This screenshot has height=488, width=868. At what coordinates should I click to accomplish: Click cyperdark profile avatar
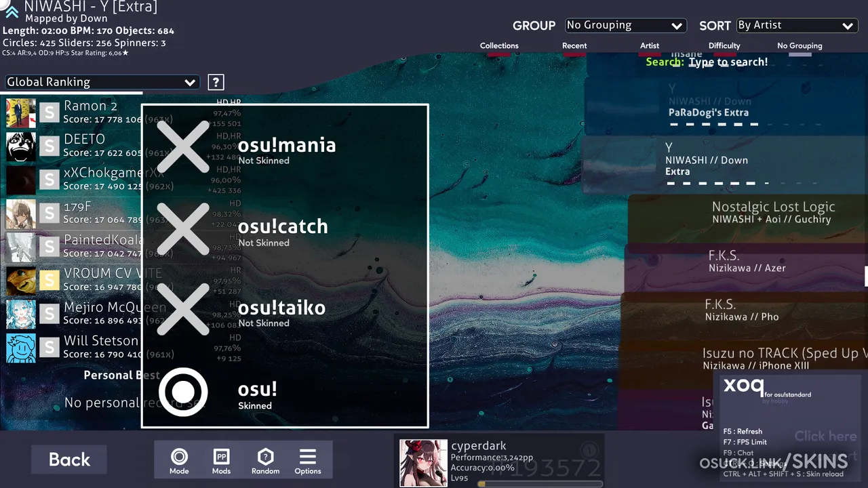pos(423,463)
